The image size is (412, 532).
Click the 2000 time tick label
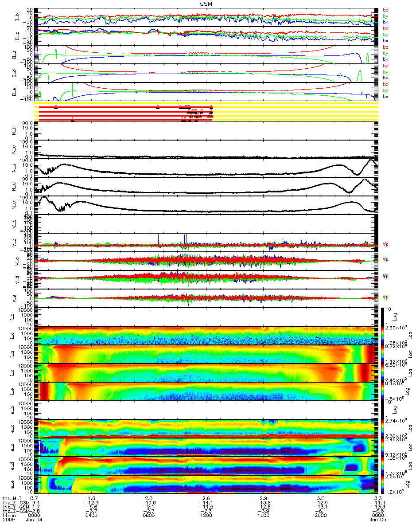(x=320, y=516)
